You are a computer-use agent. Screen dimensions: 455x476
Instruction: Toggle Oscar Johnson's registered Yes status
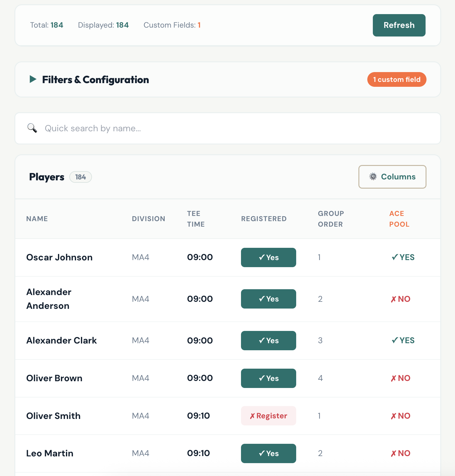268,257
